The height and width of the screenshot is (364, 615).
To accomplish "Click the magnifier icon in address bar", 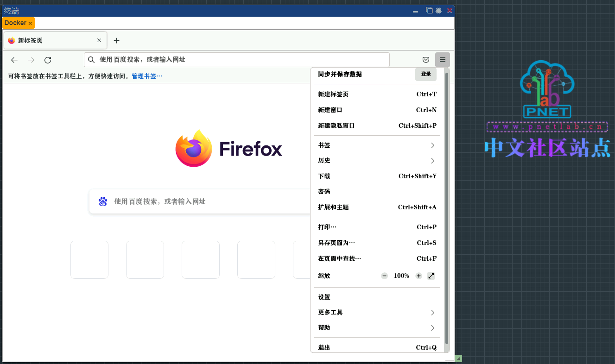I will 91,60.
